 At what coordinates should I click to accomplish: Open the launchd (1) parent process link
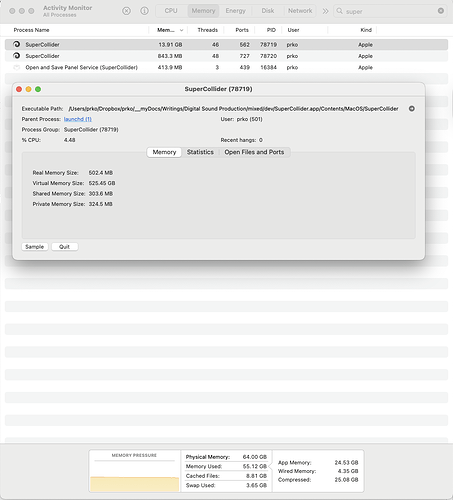(78, 119)
